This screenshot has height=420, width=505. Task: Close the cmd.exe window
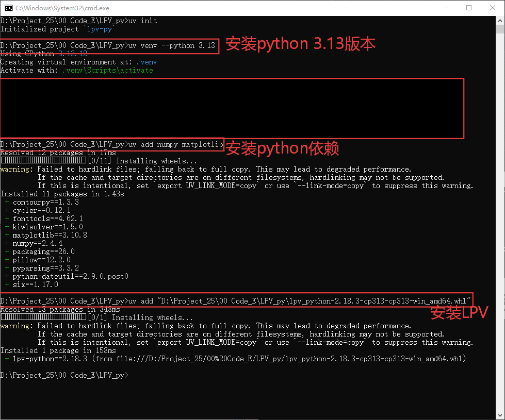(x=492, y=8)
